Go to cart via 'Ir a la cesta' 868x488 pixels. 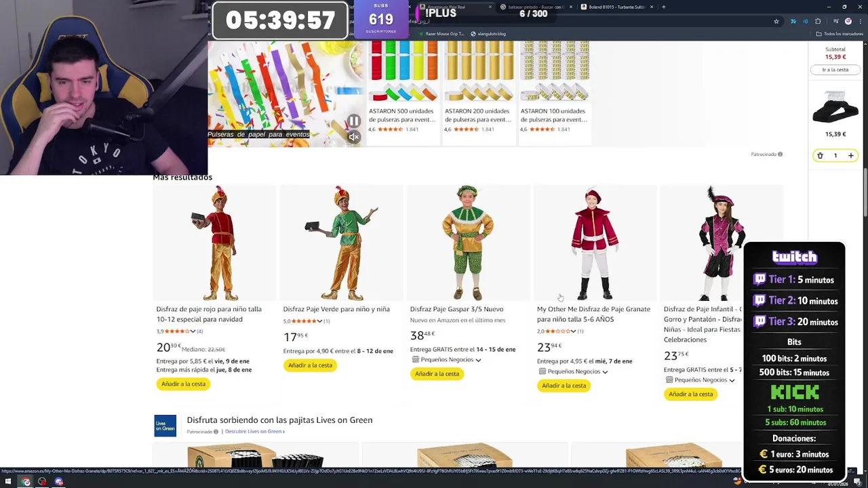point(835,70)
